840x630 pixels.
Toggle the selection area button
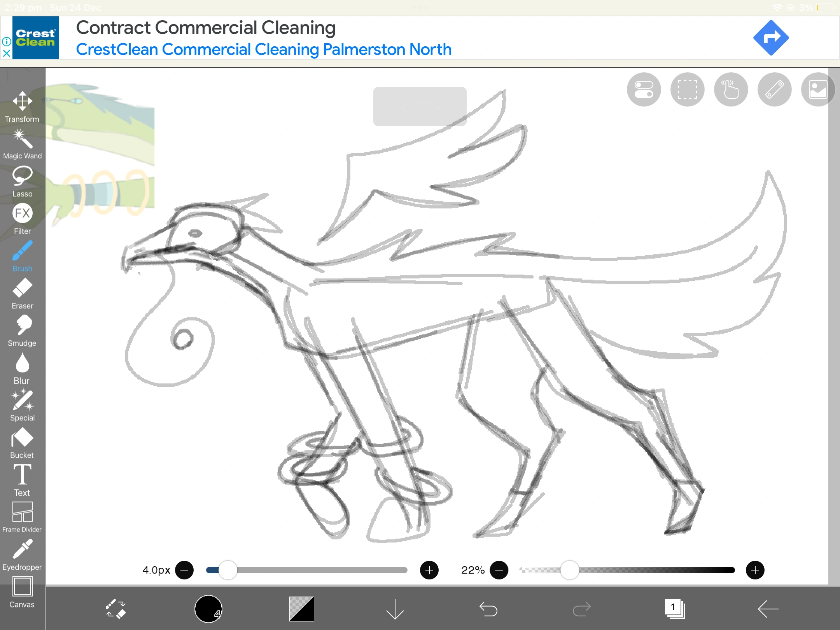[x=687, y=89]
